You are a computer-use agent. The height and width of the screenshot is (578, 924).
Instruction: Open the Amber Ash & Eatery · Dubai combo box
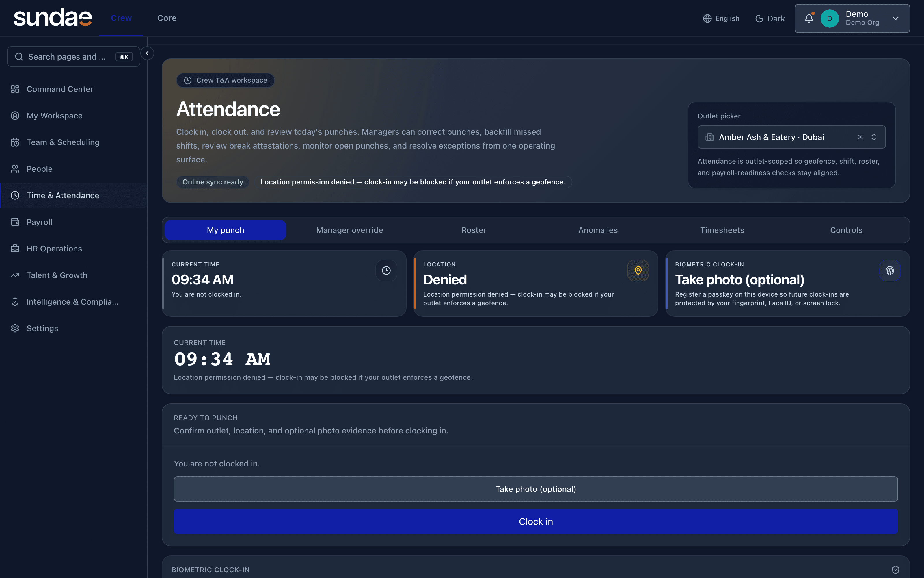click(x=791, y=137)
